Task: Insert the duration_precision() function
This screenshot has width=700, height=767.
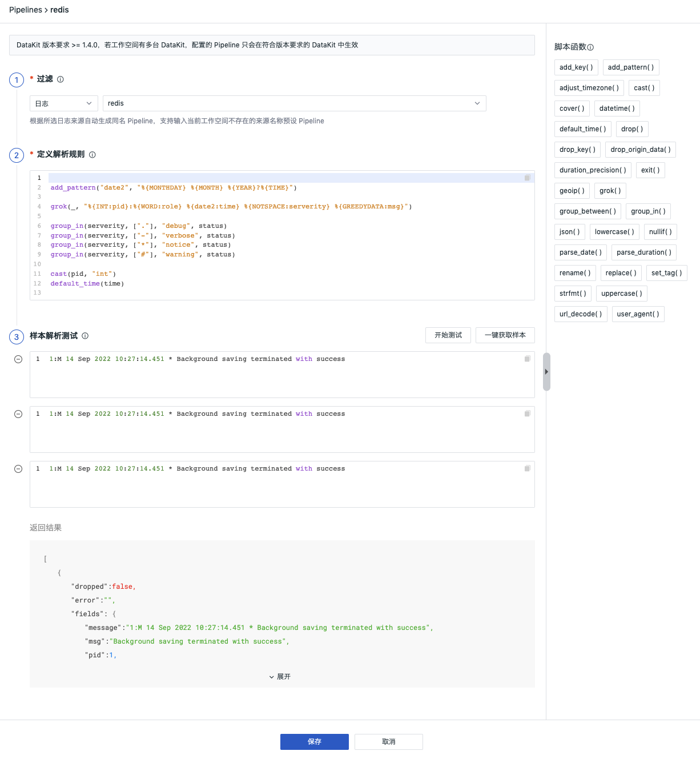Action: click(593, 170)
